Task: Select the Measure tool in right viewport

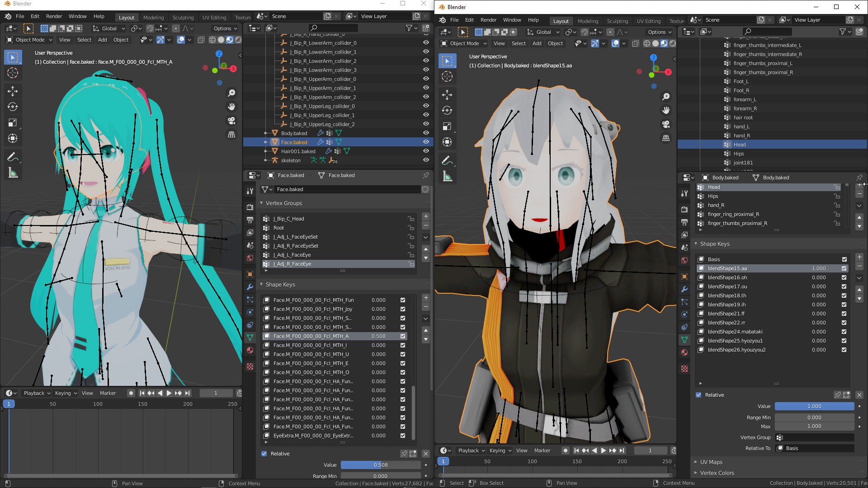Action: tap(447, 177)
